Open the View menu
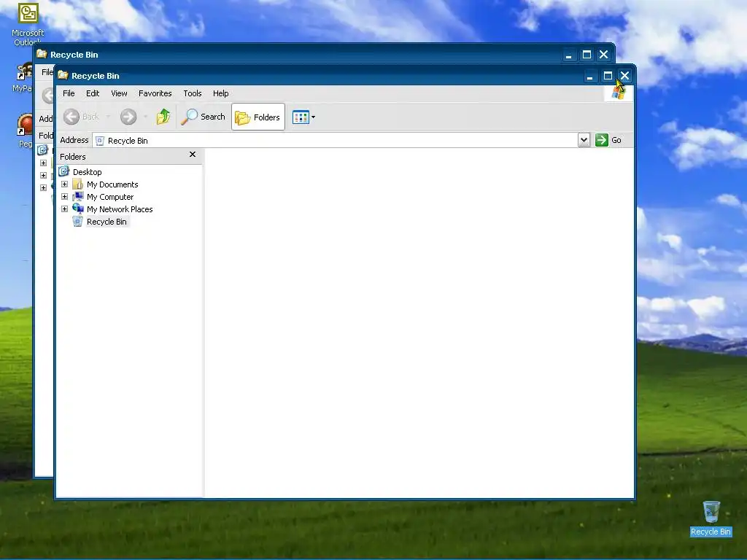Image resolution: width=747 pixels, height=560 pixels. [119, 93]
